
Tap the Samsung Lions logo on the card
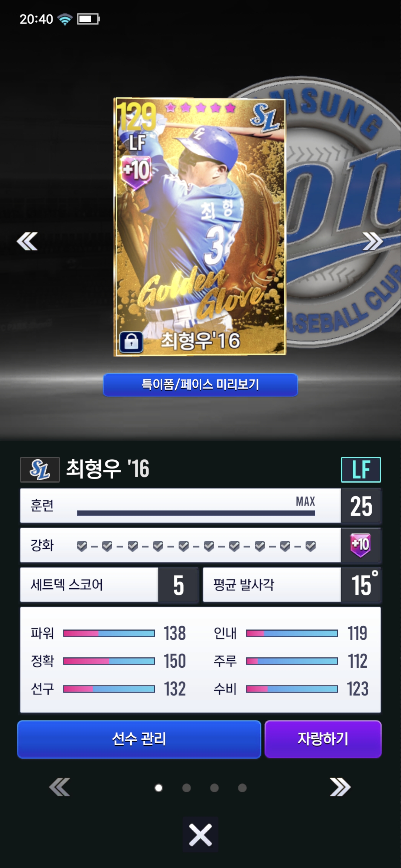coord(265,118)
